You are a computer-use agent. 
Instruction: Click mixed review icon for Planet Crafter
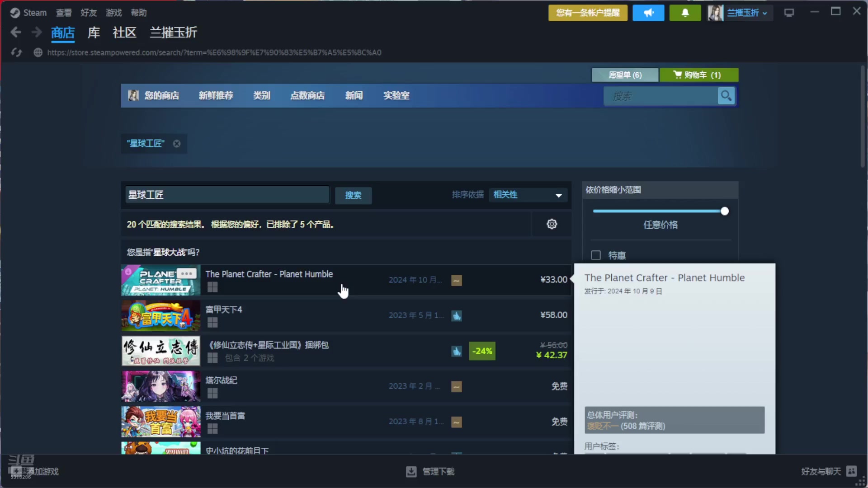pos(457,280)
